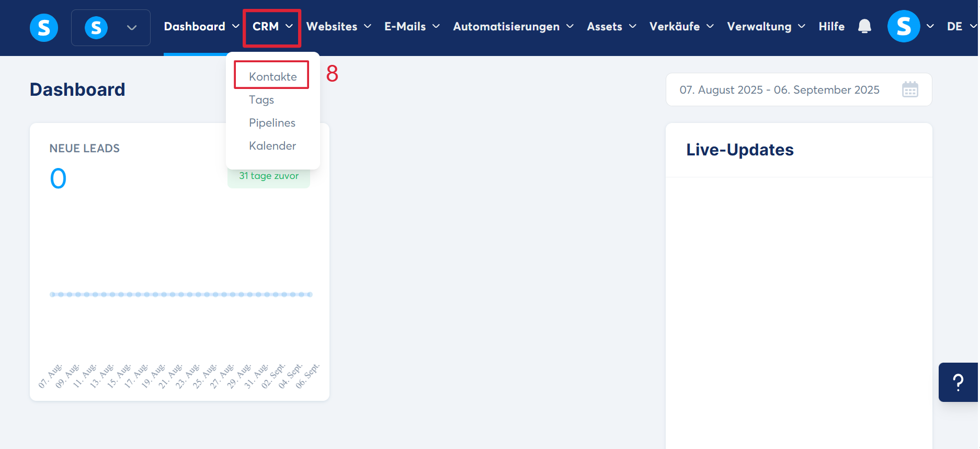This screenshot has height=449, width=980.
Task: Click the systeme logo at top left
Action: [x=44, y=27]
